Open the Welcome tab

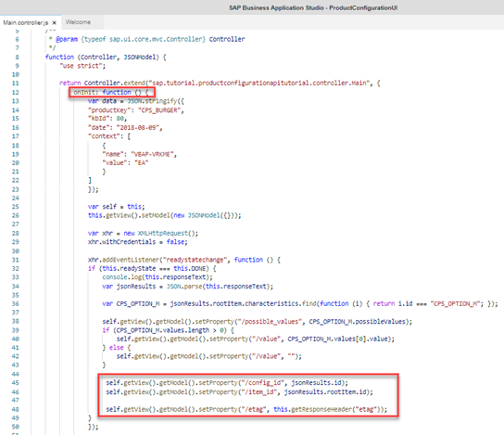point(78,22)
